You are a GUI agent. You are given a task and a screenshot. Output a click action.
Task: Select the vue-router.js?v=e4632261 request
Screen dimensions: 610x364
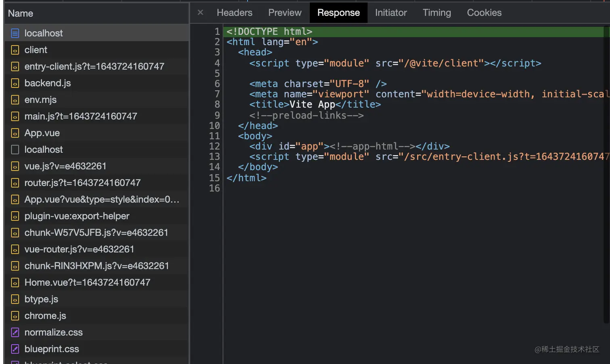pyautogui.click(x=96, y=250)
